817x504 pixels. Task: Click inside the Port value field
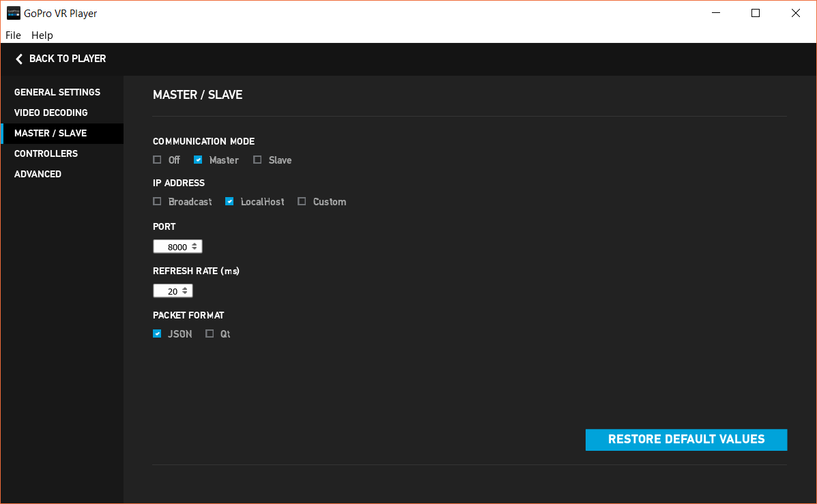173,247
